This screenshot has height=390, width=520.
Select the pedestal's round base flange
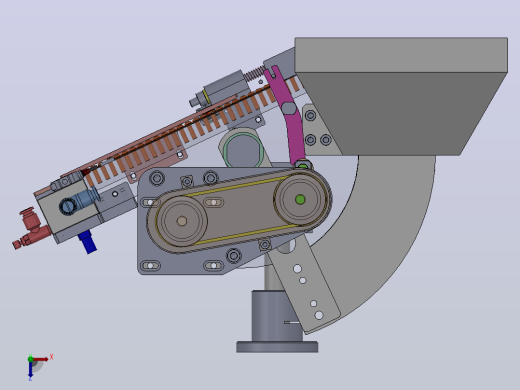click(x=277, y=347)
